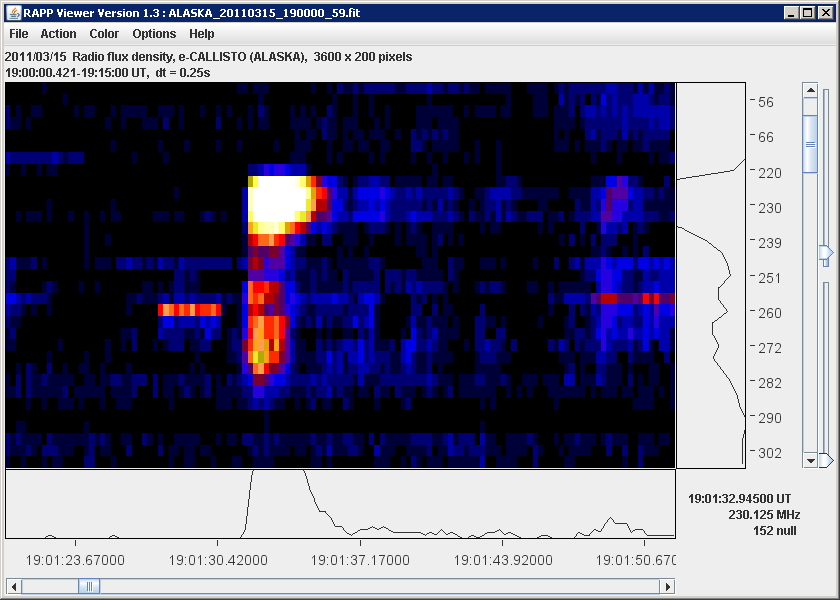Close the RAPP Viewer window
Screen dimensions: 840x600
(826, 13)
